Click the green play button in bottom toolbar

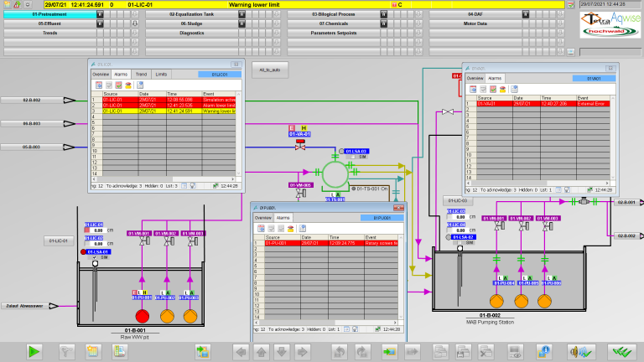[34, 351]
